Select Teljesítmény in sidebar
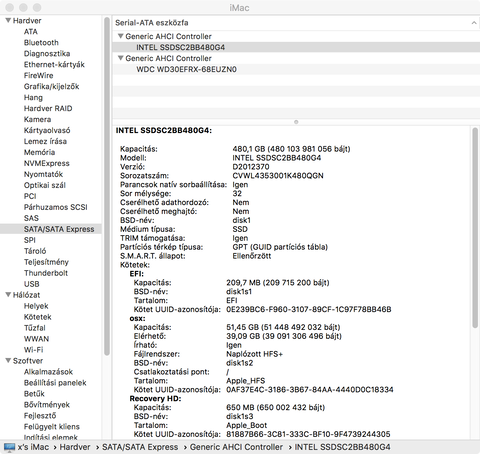 tap(46, 262)
